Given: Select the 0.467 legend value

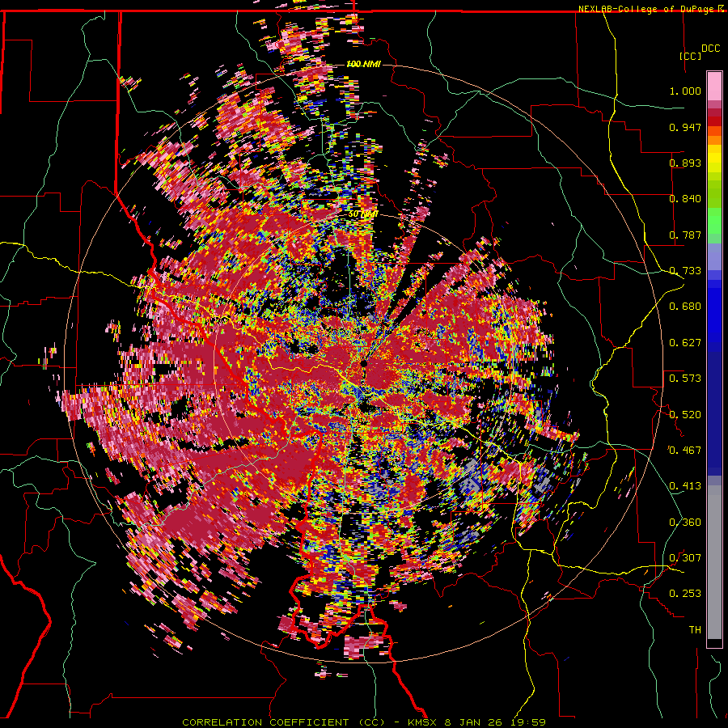Looking at the screenshot, I should click(x=685, y=451).
